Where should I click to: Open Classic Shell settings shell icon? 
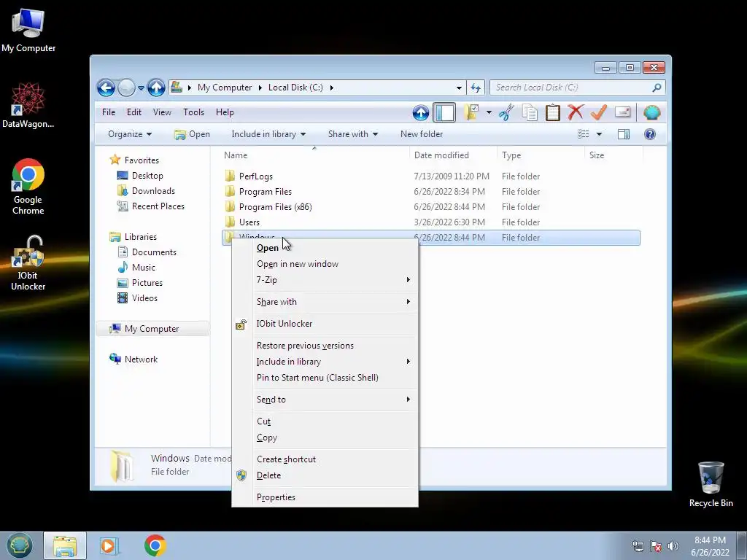coord(651,112)
